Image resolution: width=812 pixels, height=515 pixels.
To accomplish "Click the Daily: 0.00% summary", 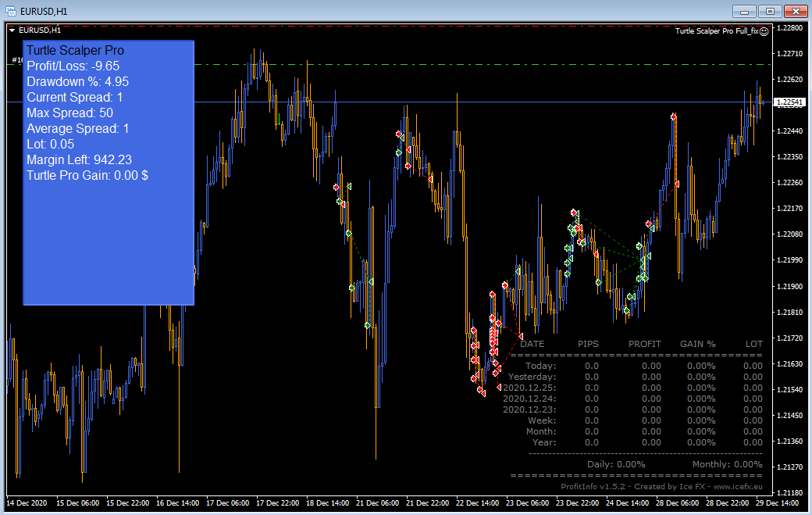I will 616,464.
